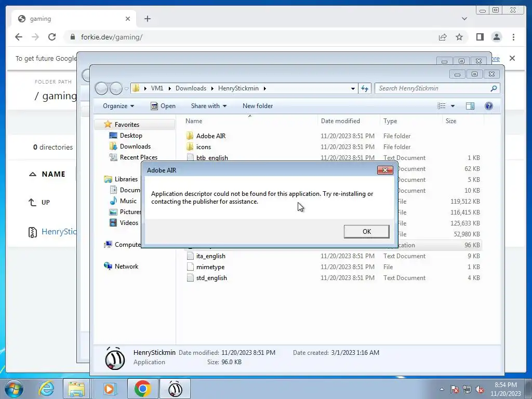Open Chrome profile icon
This screenshot has height=399, width=532.
pyautogui.click(x=496, y=37)
